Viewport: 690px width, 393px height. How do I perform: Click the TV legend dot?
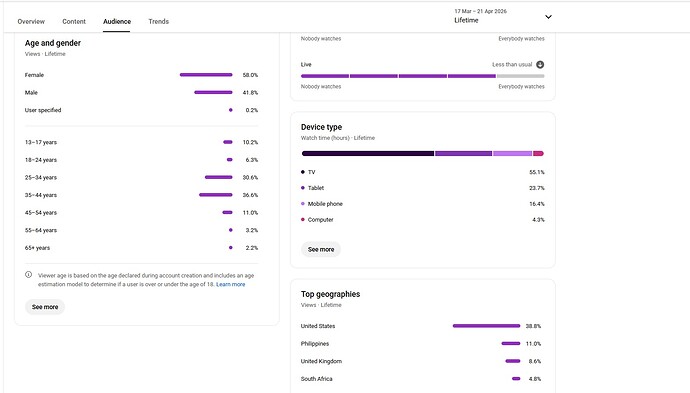[303, 172]
